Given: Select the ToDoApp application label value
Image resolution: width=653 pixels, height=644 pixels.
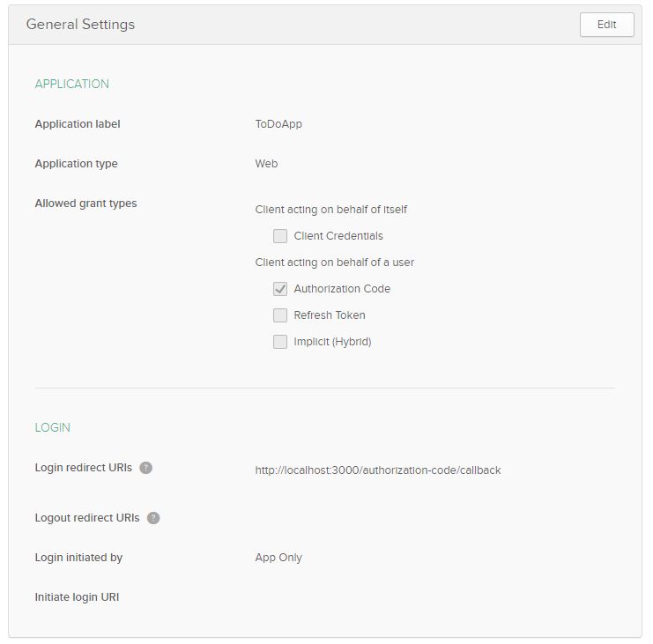Looking at the screenshot, I should click(x=278, y=124).
